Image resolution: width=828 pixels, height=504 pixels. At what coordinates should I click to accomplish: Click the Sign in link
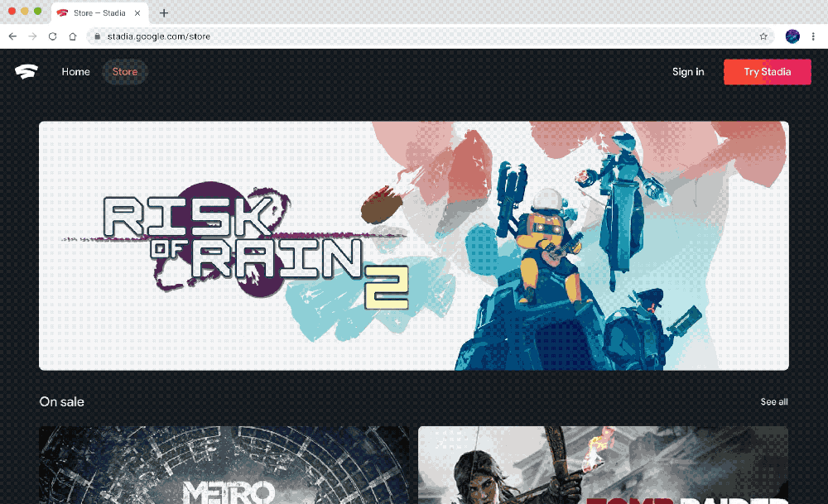click(x=688, y=72)
